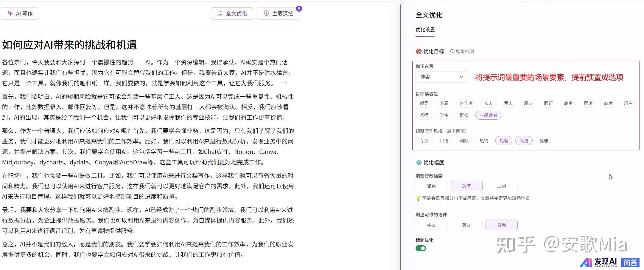This screenshot has height=270, width=644.
Task: Select 润色 as the modification level
Action: point(431,186)
